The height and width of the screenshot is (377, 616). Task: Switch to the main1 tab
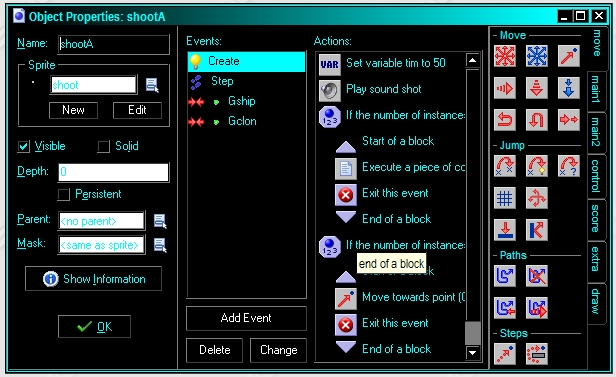[x=596, y=89]
